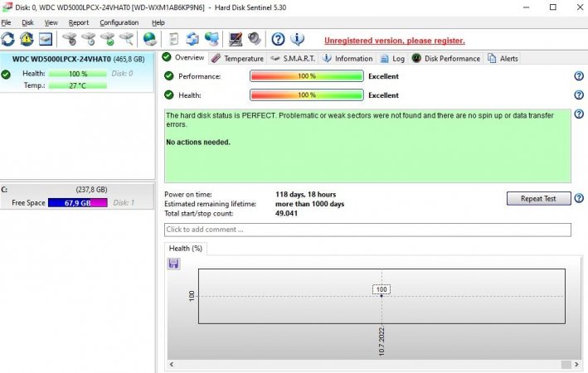Switch to the Log tab
Screen dimensions: 588x373
pos(392,59)
